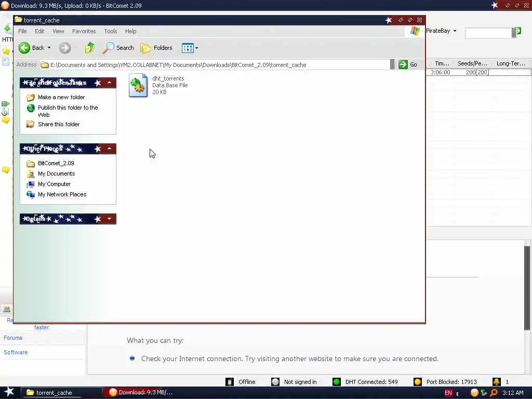Click Publish this folder to the Web
The image size is (532, 399).
tap(68, 111)
